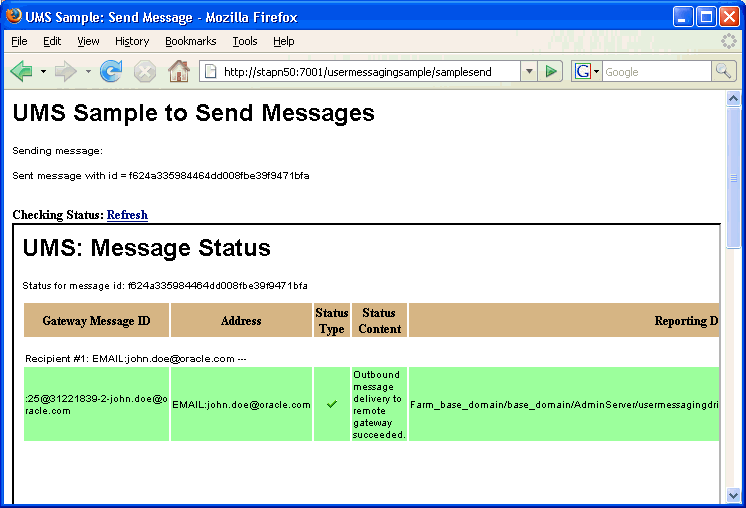Click the UMS Sample to Send Messages heading

[194, 113]
